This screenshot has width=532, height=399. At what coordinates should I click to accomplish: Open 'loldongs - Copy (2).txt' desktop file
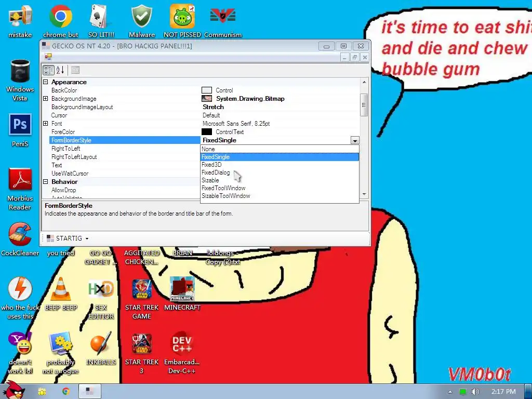coord(223,258)
